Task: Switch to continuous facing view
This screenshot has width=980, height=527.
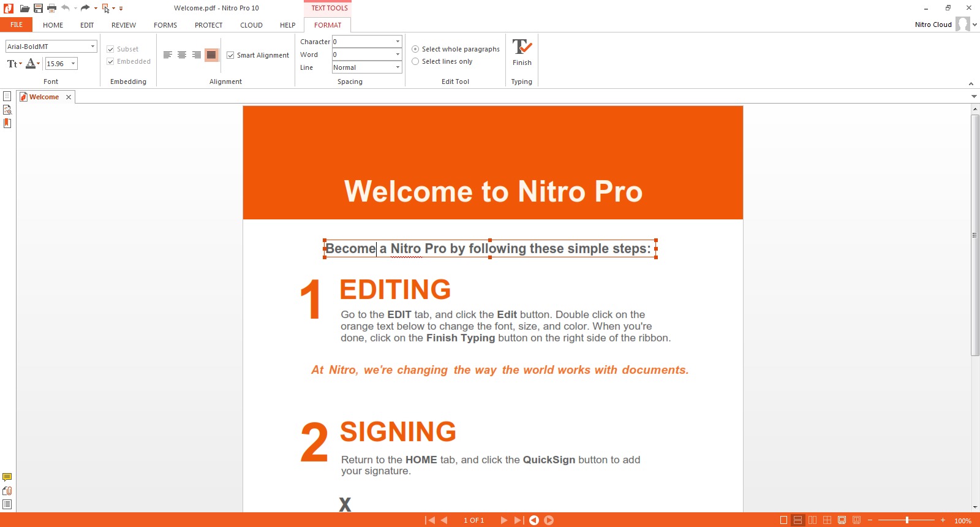Action: 827,520
